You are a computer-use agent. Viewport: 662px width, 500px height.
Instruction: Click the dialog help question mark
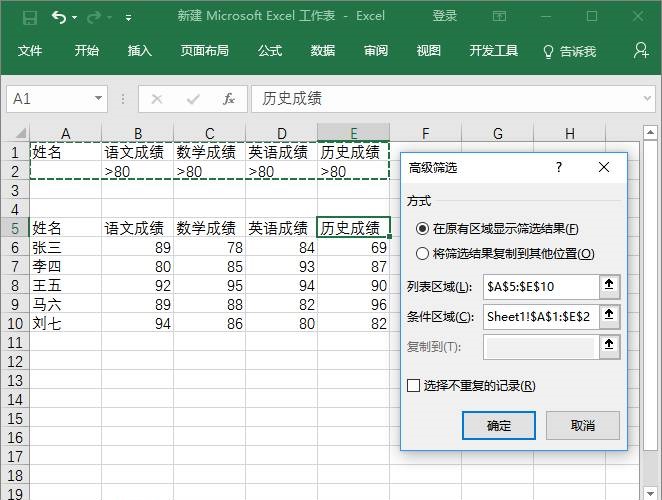pos(559,167)
